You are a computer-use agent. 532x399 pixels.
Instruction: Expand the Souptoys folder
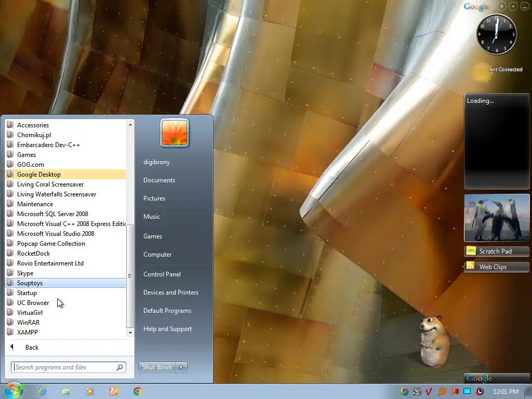pos(65,283)
